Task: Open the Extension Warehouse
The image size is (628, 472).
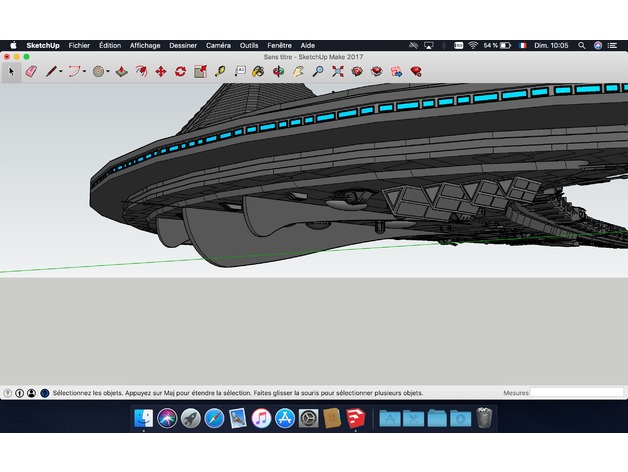Action: click(x=376, y=72)
